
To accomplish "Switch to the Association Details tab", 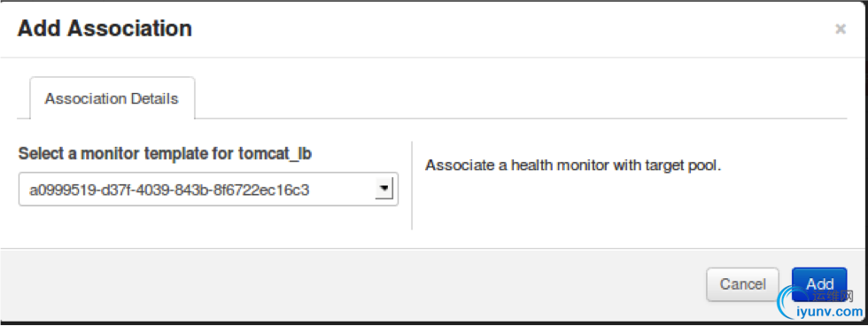I will click(112, 98).
